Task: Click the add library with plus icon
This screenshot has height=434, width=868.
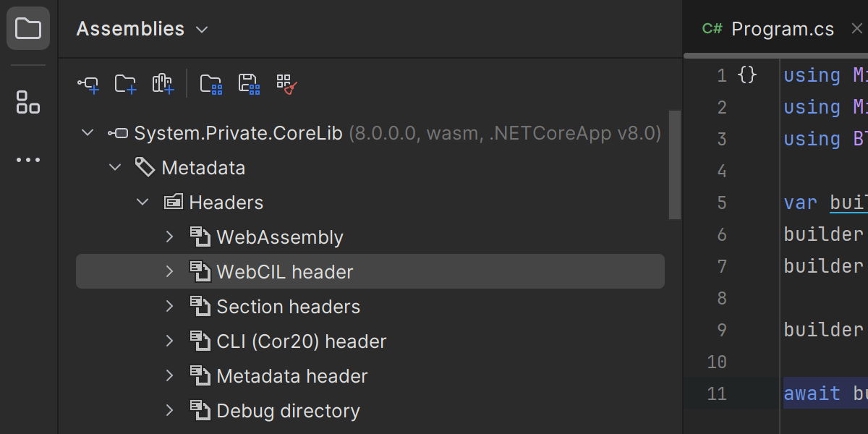Action: coord(163,85)
